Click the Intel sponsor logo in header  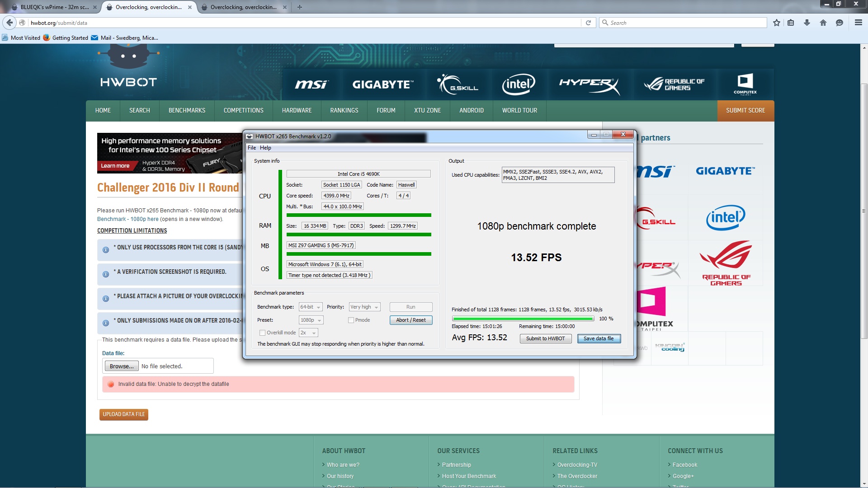pos(518,84)
